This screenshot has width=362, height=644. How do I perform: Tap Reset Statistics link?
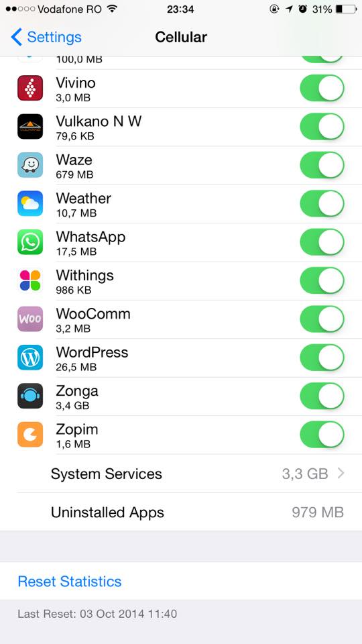(70, 581)
